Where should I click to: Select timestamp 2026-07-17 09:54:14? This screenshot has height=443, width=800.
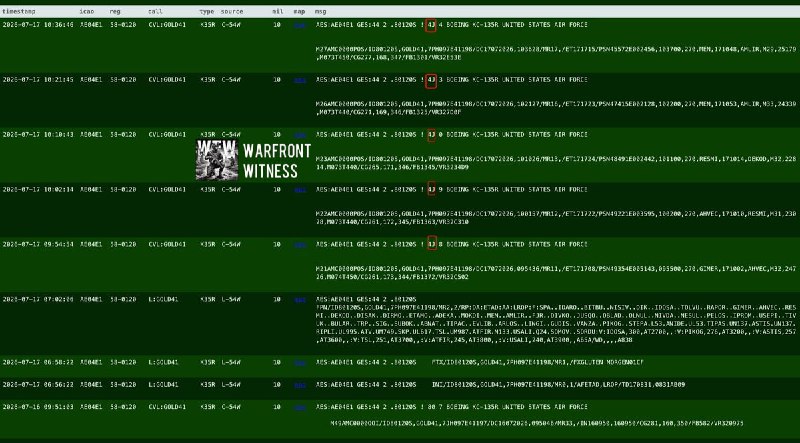pos(38,244)
